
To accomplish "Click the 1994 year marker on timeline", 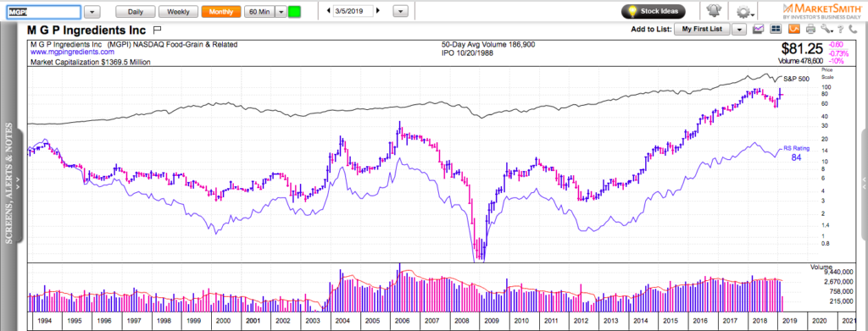I will (x=44, y=321).
